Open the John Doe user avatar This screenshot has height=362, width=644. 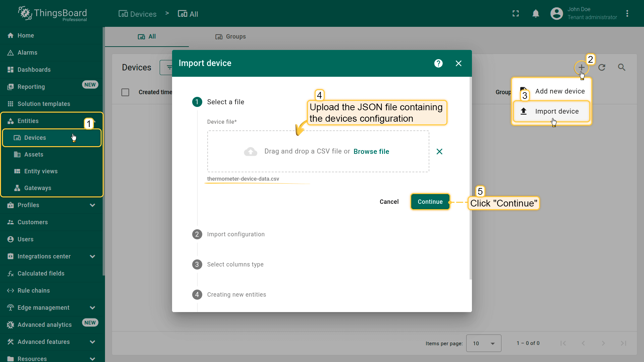click(x=556, y=14)
